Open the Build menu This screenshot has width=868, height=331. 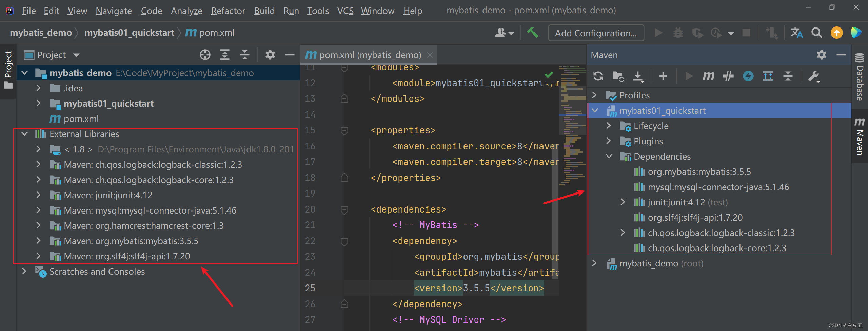click(x=264, y=11)
